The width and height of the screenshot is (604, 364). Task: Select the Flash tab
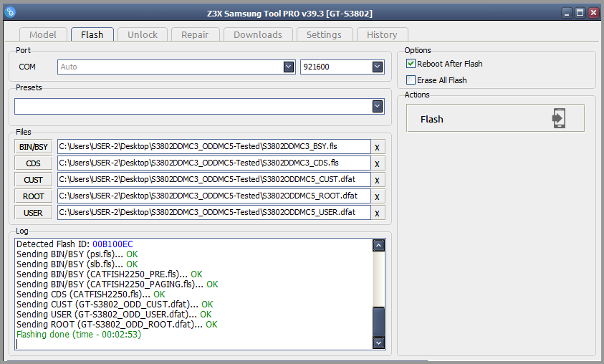click(x=92, y=34)
